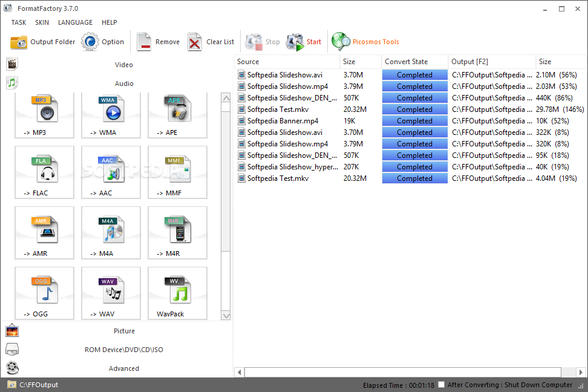Open the LANGUAGE menu
Image resolution: width=588 pixels, height=392 pixels.
click(75, 22)
